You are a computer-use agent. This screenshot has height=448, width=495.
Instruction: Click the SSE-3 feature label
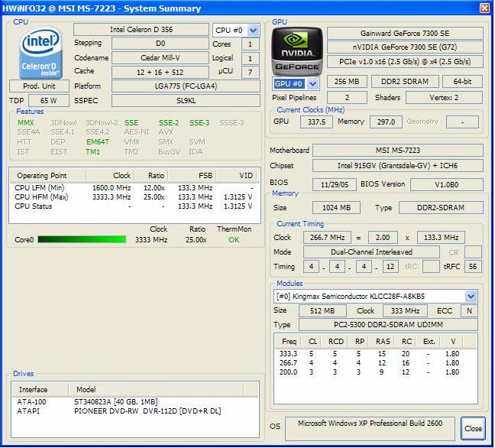pos(199,123)
